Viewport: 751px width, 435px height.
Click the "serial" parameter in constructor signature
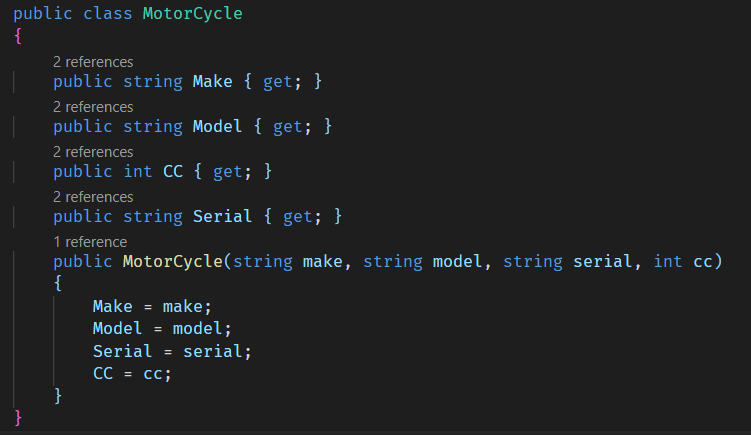(x=603, y=262)
